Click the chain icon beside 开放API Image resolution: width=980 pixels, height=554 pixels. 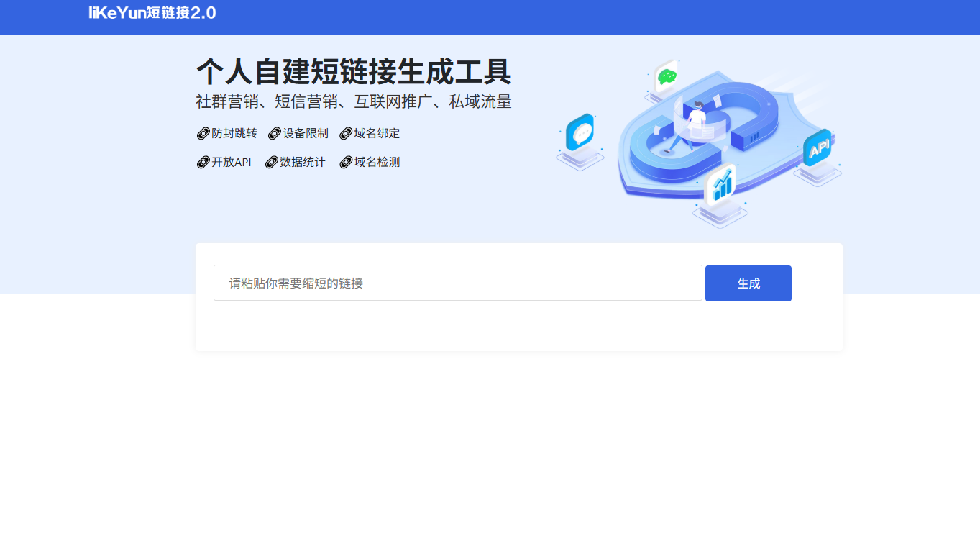coord(203,163)
